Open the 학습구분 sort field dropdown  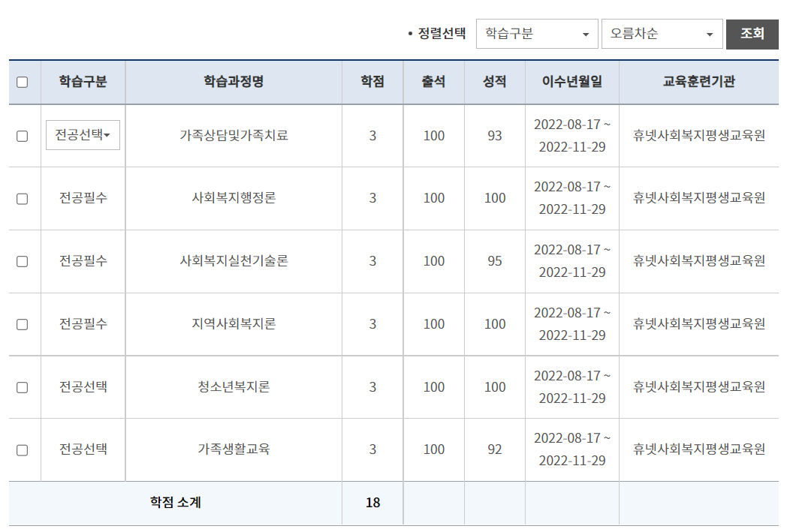pyautogui.click(x=536, y=34)
